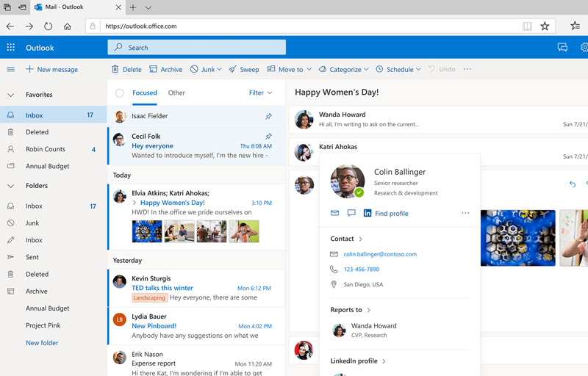
Task: Click the Undo button
Action: pos(442,69)
